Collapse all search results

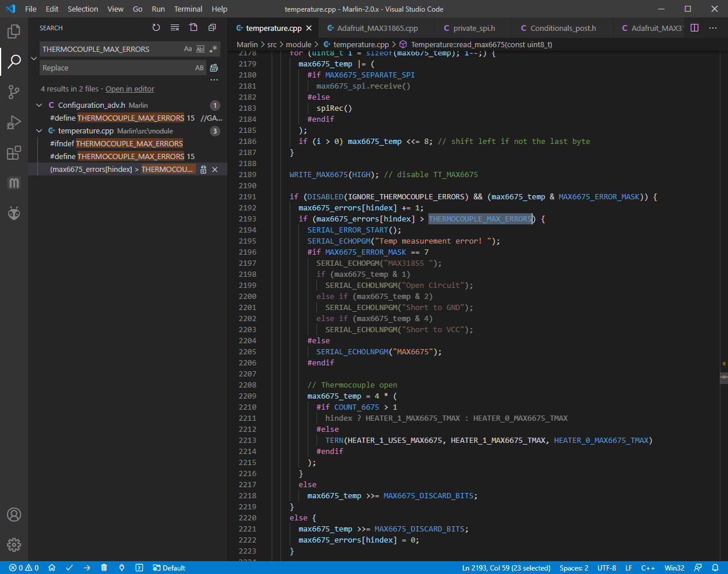pos(212,27)
